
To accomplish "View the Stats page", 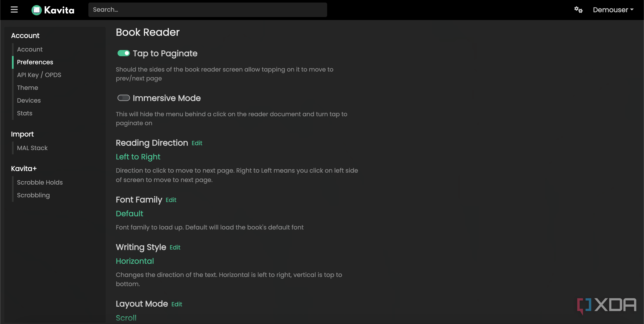I will tap(24, 113).
